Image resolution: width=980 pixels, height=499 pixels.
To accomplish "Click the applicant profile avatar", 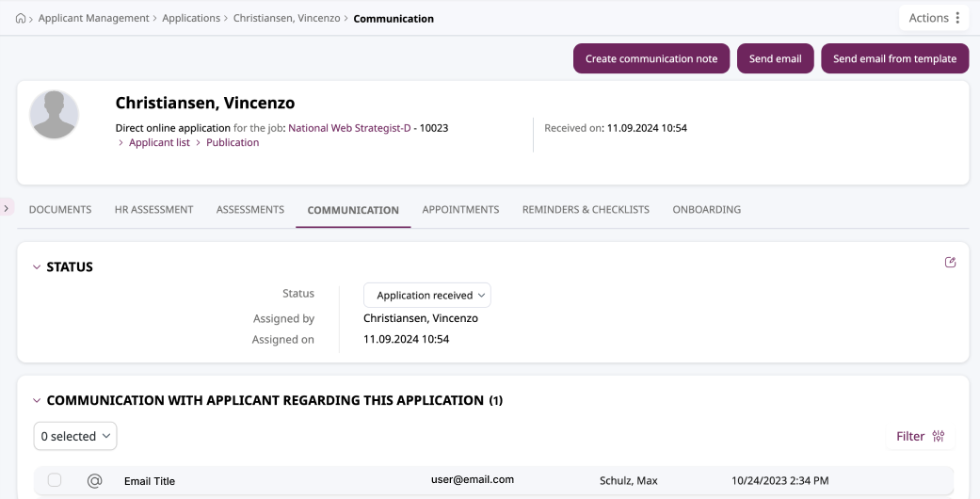I will [55, 115].
